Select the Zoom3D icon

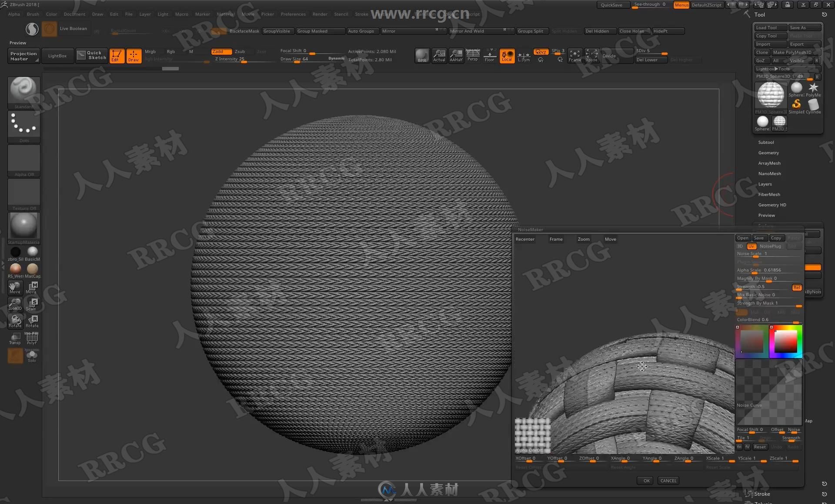point(15,304)
